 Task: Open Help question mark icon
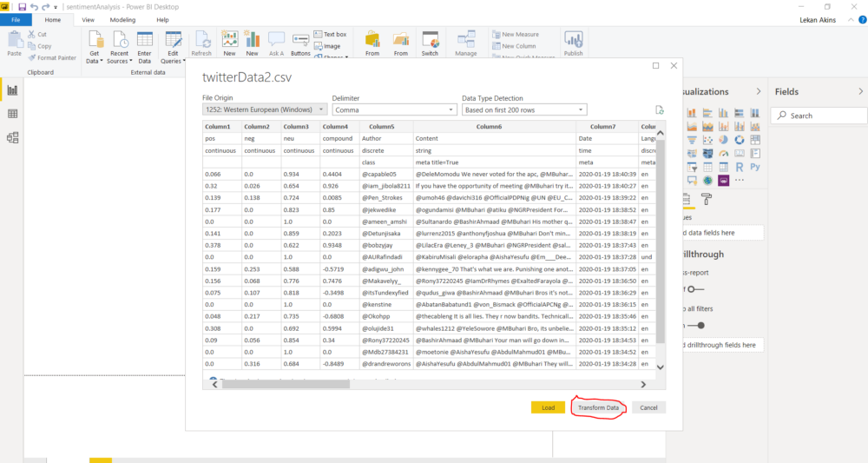[863, 20]
